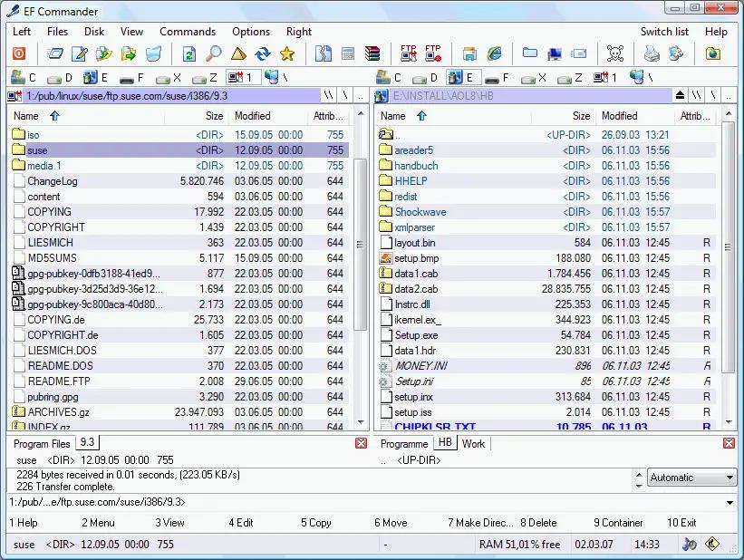Open favorites with the star icon
The width and height of the screenshot is (744, 560).
(x=287, y=54)
